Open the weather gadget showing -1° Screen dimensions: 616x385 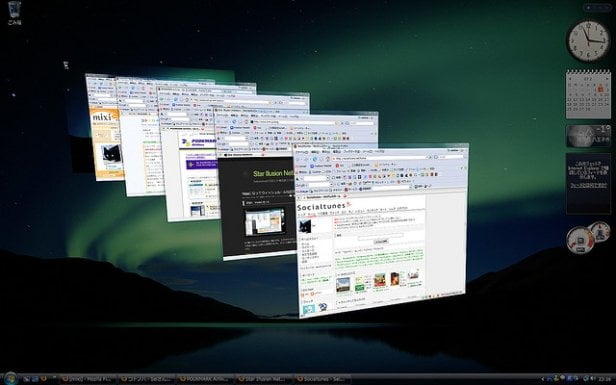tap(588, 136)
